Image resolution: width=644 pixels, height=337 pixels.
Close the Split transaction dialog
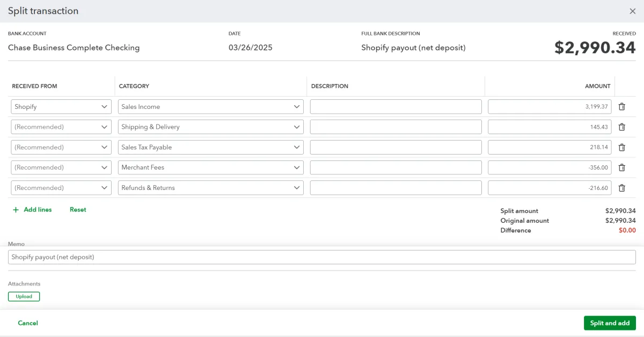(x=632, y=11)
